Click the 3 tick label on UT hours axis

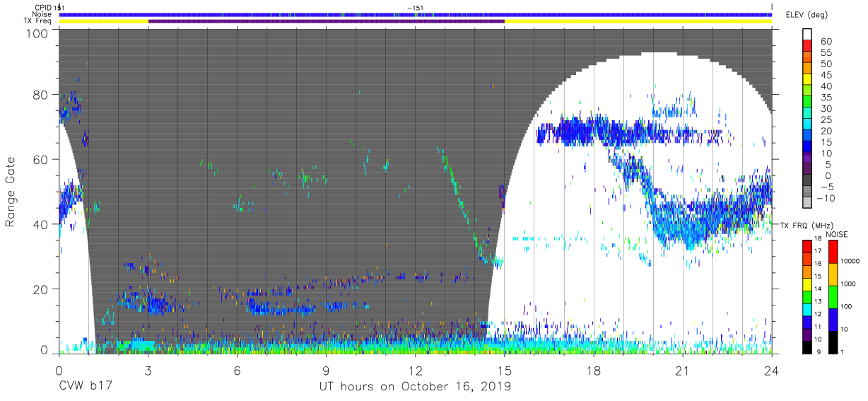[x=148, y=371]
